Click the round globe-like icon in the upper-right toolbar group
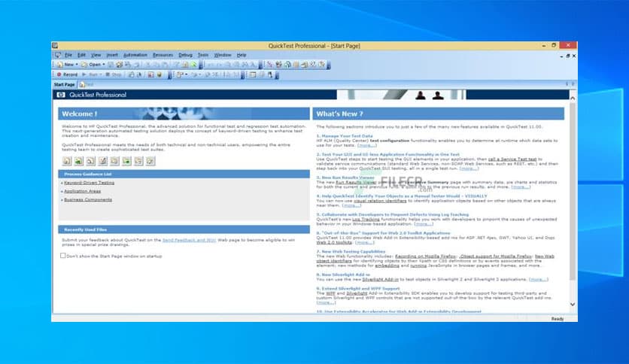629x364 pixels. click(287, 65)
